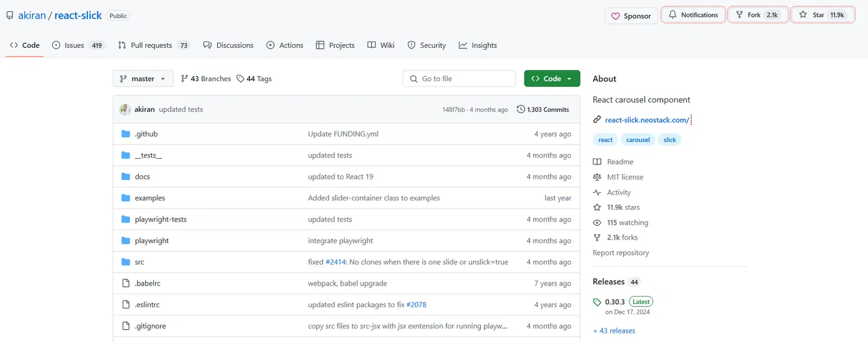View 115 watching link
Image resolution: width=868 pixels, height=342 pixels.
(x=621, y=223)
